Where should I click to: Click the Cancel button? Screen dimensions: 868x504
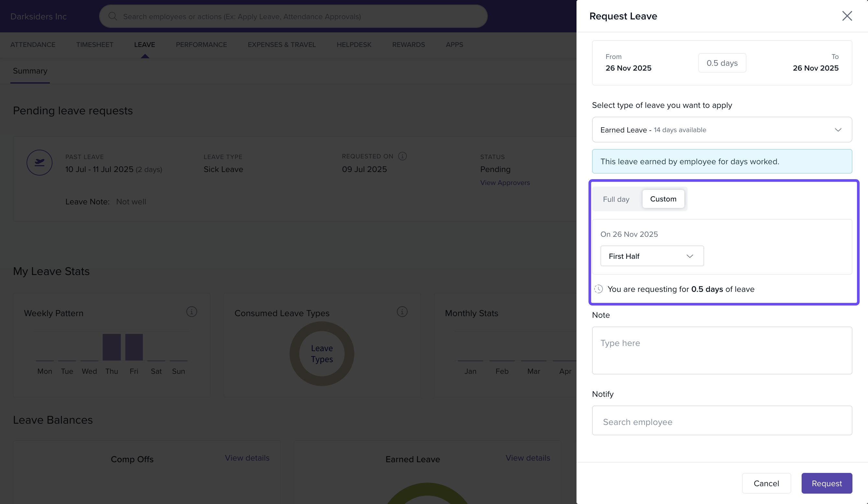point(766,483)
